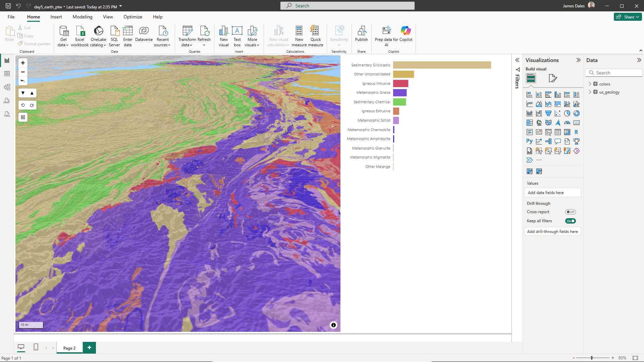Select the pie chart visualization icon
The width and height of the screenshot is (644, 362).
pyautogui.click(x=567, y=113)
